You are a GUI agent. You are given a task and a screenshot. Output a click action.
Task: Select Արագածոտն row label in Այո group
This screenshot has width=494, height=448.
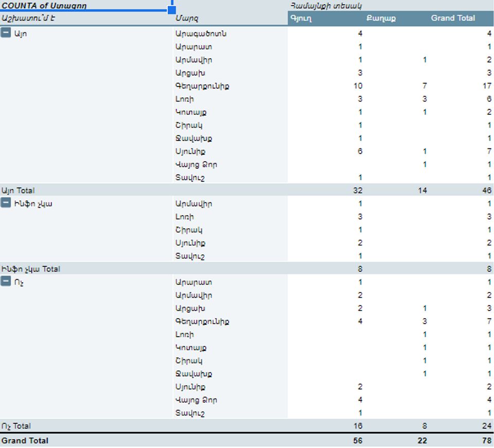pyautogui.click(x=201, y=33)
